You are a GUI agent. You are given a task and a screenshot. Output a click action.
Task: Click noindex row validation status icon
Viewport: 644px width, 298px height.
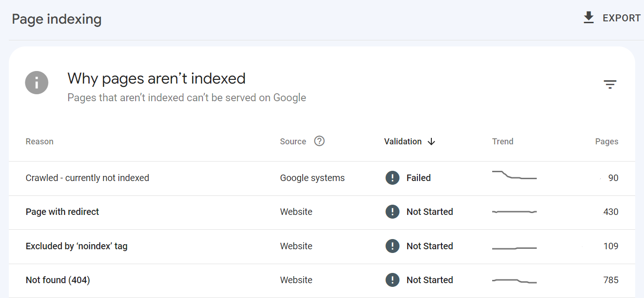coord(392,246)
